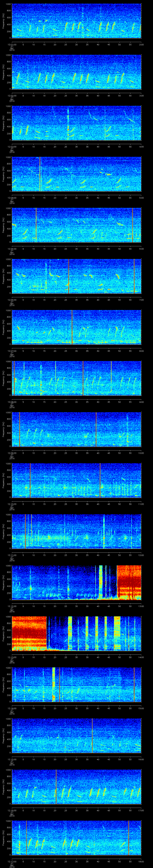Open the spectrogram panel starting at 12:02:00
The height and width of the screenshot is (868, 153).
tap(77, 72)
